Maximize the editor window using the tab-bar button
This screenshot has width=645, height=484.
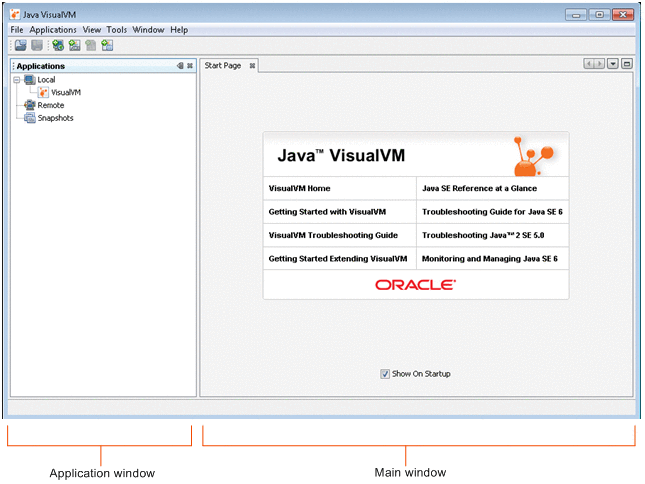point(627,64)
